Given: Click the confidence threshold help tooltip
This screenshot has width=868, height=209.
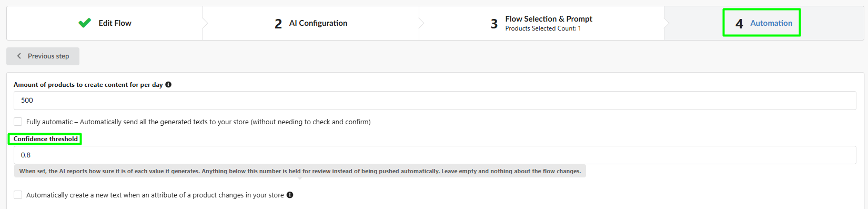Looking at the screenshot, I should click(x=300, y=171).
